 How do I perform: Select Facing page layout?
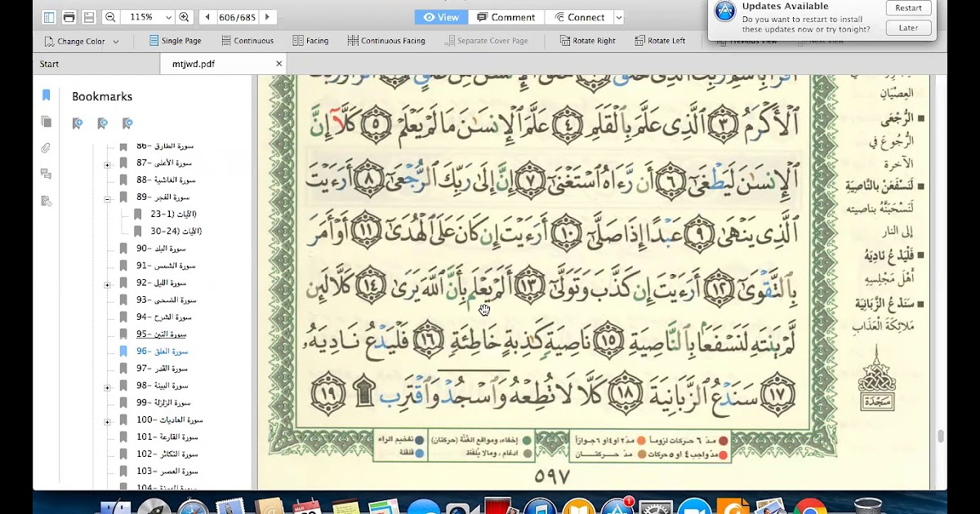(x=310, y=41)
